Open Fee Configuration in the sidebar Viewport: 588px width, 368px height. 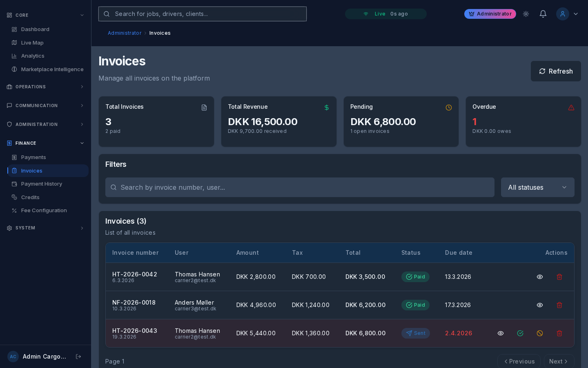click(x=44, y=211)
